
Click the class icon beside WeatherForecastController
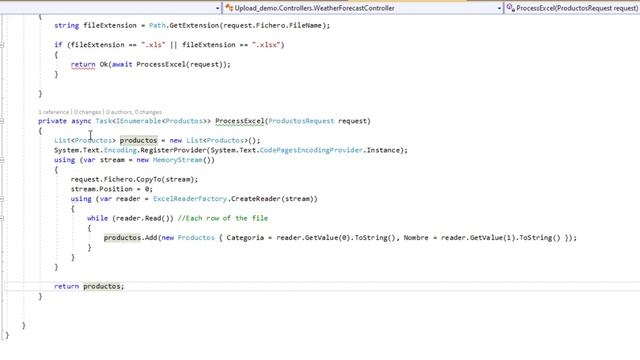(229, 8)
